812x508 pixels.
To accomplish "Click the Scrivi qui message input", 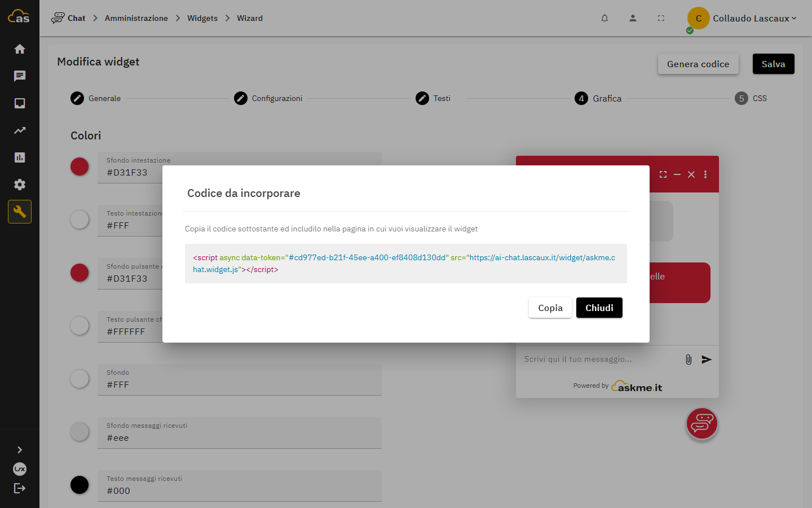I will pyautogui.click(x=599, y=359).
